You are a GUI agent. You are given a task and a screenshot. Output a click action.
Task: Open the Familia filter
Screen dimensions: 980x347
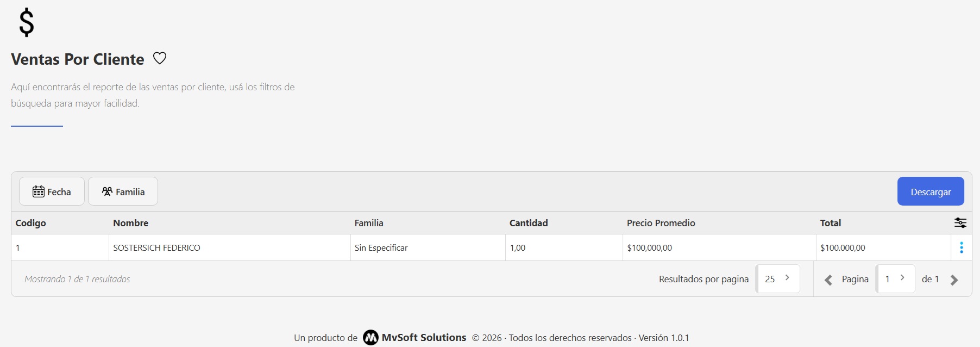(123, 191)
